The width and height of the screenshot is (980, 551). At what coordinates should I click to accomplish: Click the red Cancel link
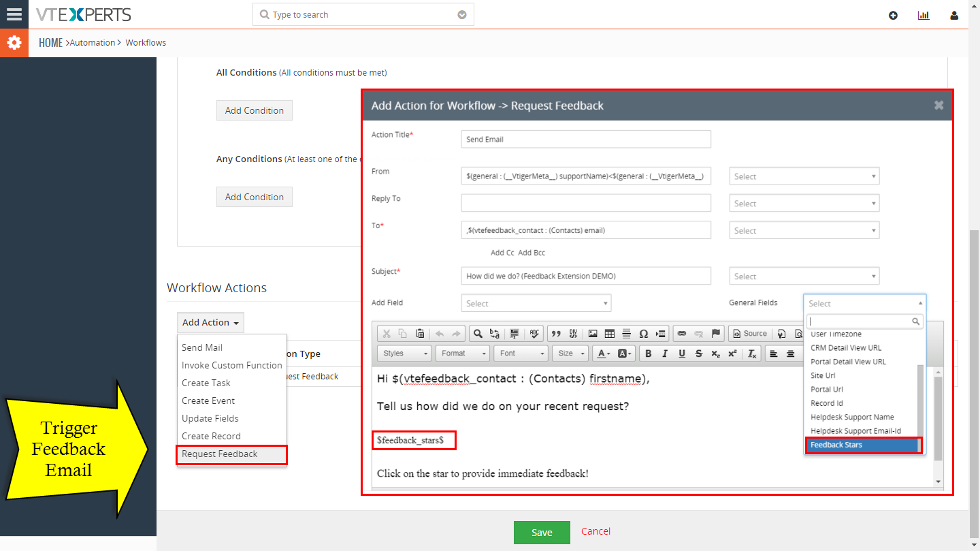[x=595, y=531]
